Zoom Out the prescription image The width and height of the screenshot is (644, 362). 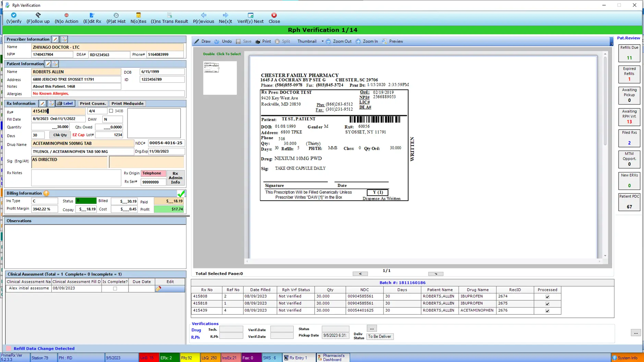coord(339,41)
